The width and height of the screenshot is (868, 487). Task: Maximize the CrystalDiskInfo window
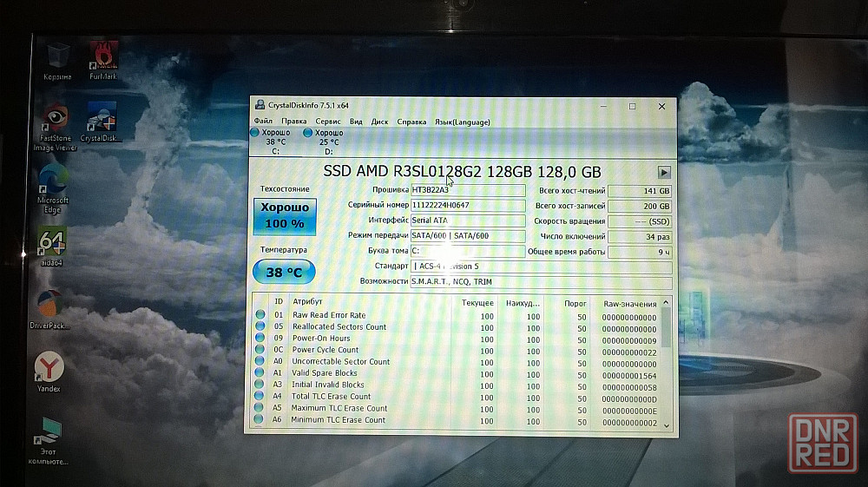632,106
